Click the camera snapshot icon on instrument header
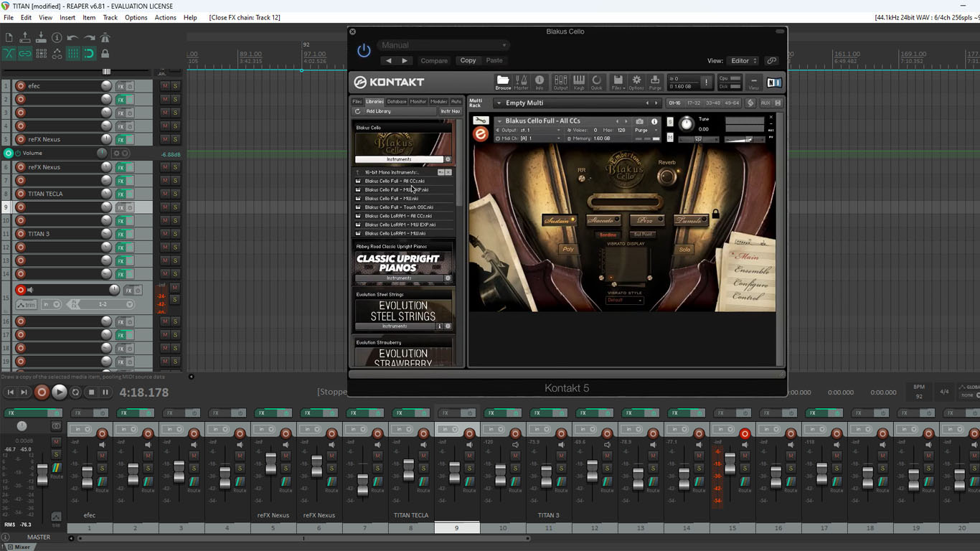 tap(639, 121)
